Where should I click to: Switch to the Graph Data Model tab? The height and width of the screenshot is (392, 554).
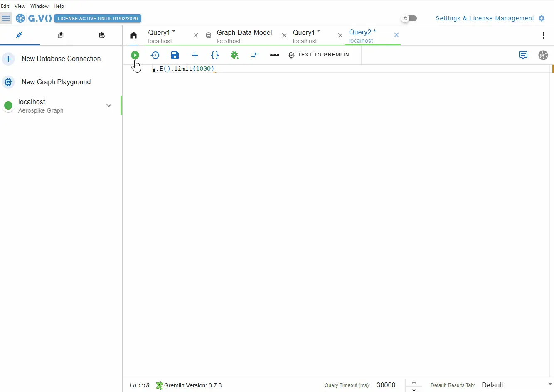point(244,36)
